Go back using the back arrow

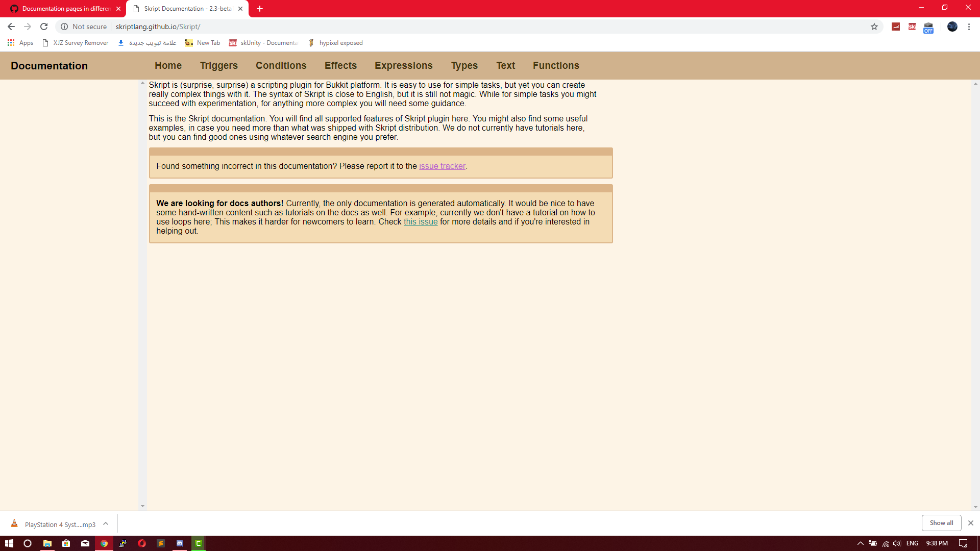point(11,27)
